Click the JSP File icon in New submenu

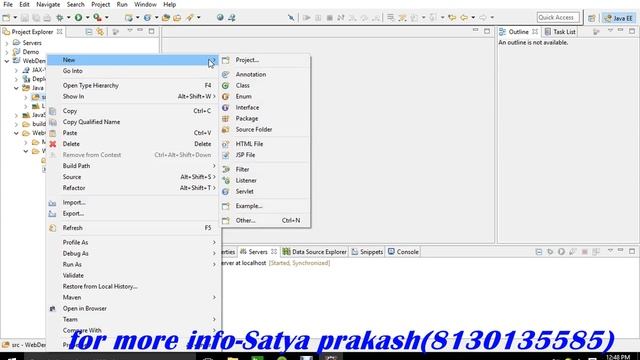pos(225,155)
